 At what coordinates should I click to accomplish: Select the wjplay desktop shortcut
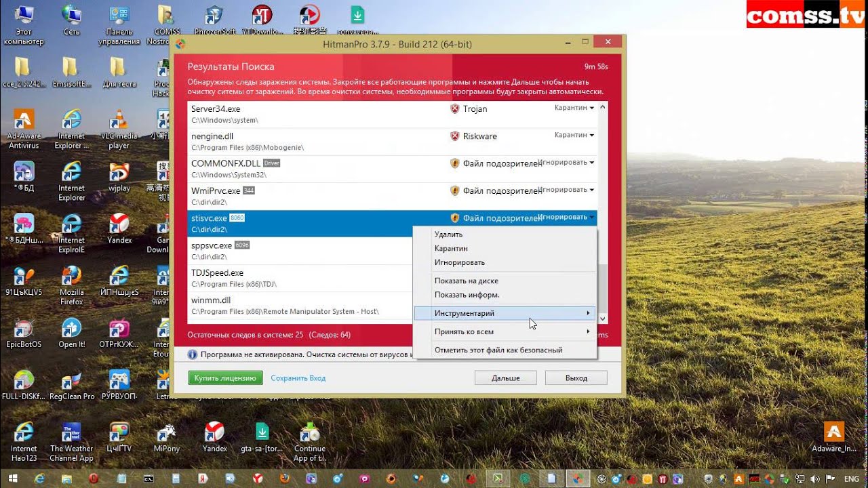tap(119, 177)
